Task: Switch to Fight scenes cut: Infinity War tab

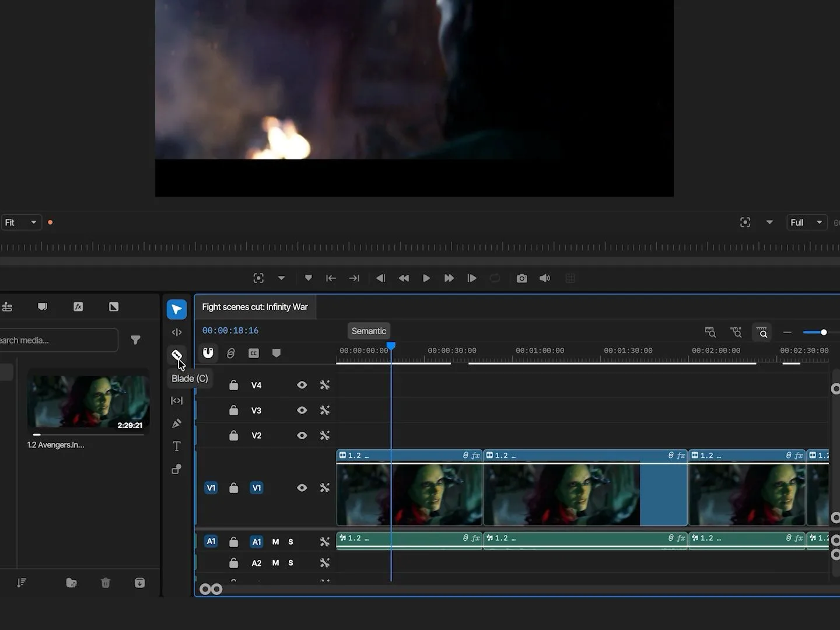Action: pyautogui.click(x=255, y=307)
